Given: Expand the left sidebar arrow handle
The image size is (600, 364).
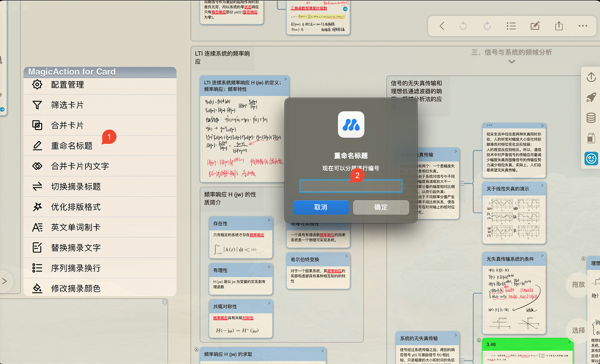Looking at the screenshot, I should click(5, 281).
